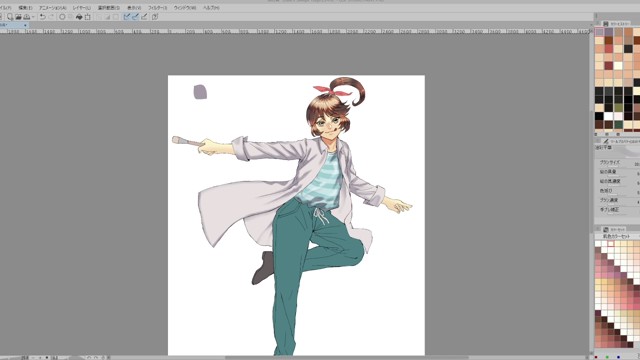Click the Scale/Rotate transform icon
The height and width of the screenshot is (360, 640).
pyautogui.click(x=87, y=17)
